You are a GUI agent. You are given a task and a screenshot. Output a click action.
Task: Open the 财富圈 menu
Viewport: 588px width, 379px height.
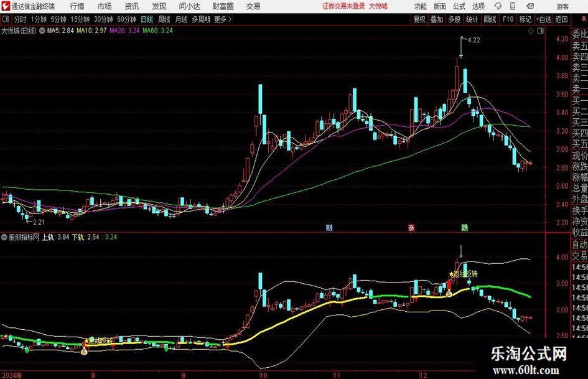click(223, 6)
